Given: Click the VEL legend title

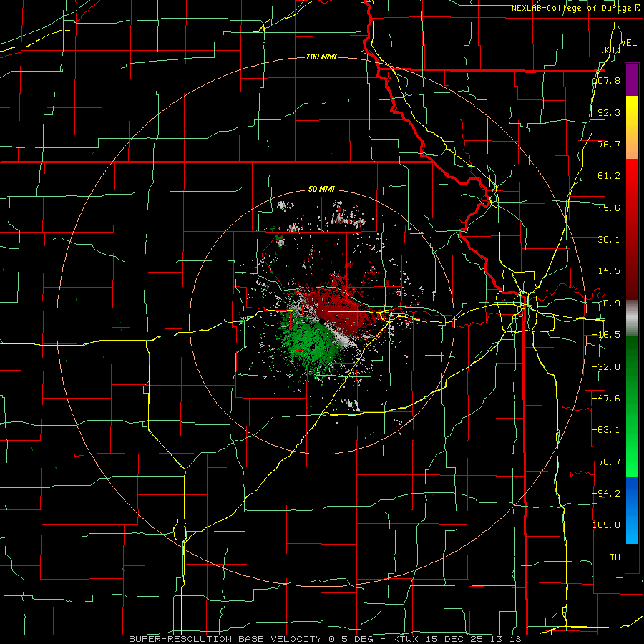Looking at the screenshot, I should [x=628, y=43].
